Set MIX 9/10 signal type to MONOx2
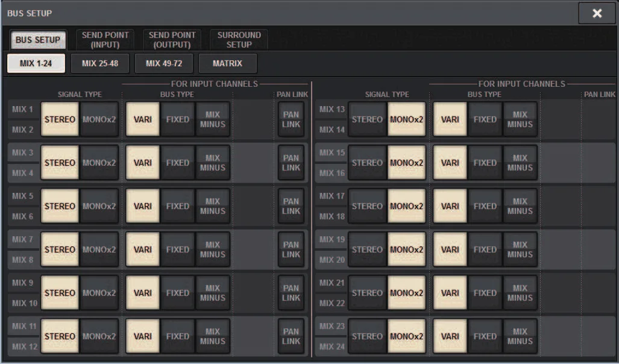The width and height of the screenshot is (619, 364). [99, 293]
